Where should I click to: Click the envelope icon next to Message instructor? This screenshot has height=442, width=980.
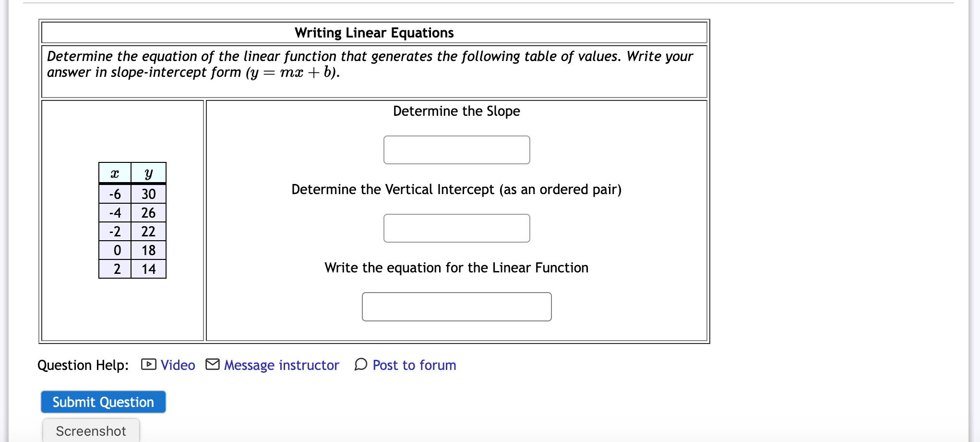(x=213, y=365)
